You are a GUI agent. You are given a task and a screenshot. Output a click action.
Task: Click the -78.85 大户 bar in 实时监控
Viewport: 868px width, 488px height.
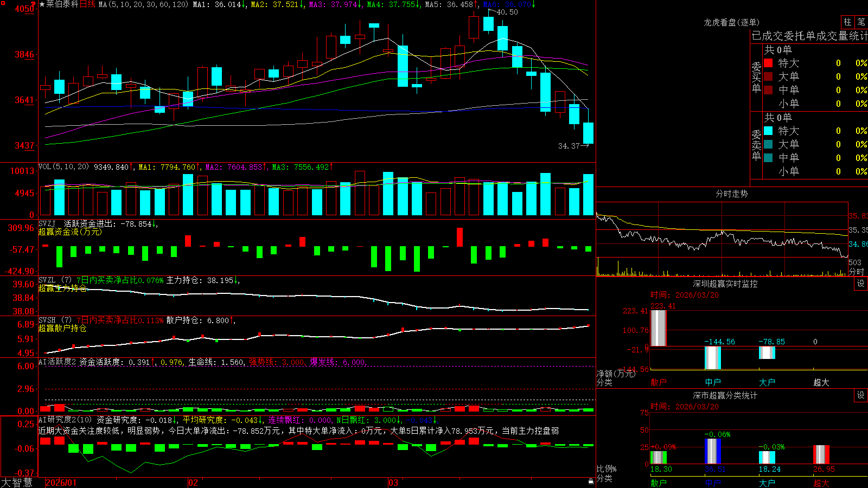[x=767, y=352]
